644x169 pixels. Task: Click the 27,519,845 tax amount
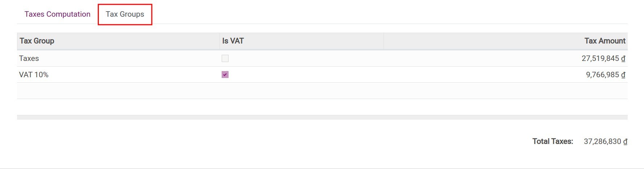tap(600, 58)
